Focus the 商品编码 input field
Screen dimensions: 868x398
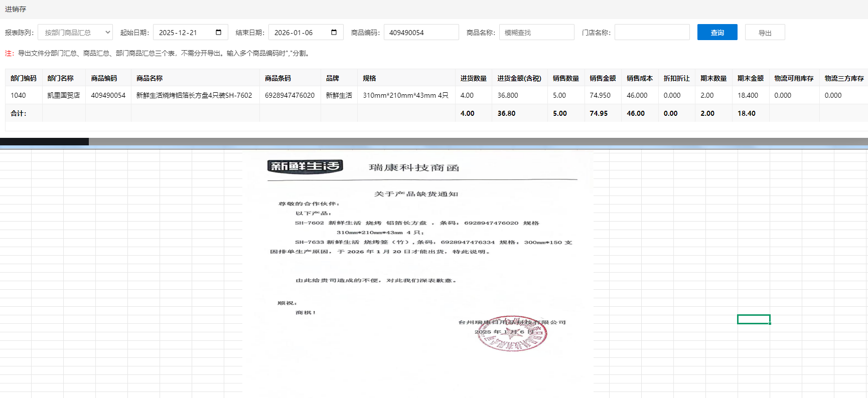coord(421,33)
